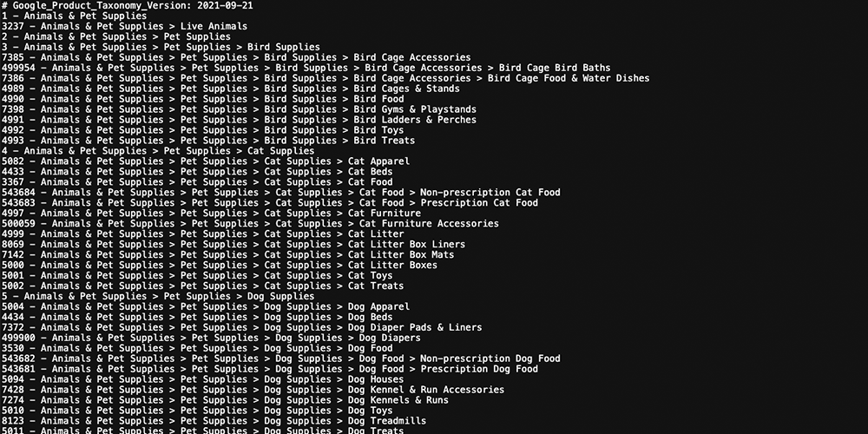Click line 5 ending in Dog Supplies
Image resolution: width=868 pixels, height=434 pixels.
click(x=158, y=297)
